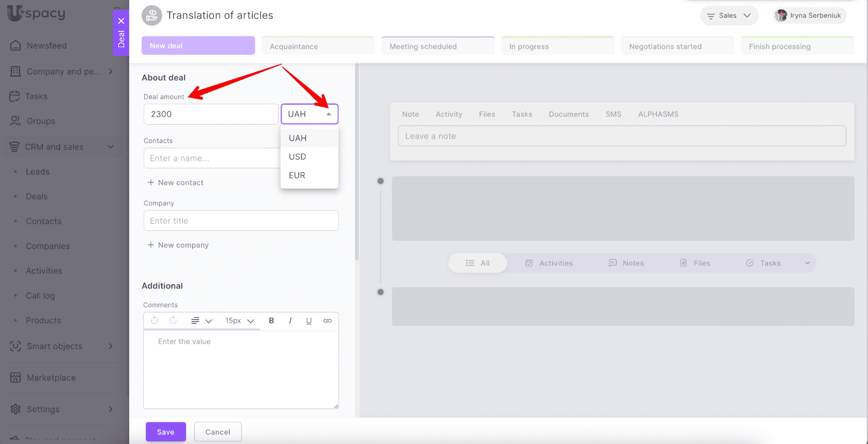Switch to the Documents tab
Image resolution: width=868 pixels, height=444 pixels.
(x=569, y=114)
